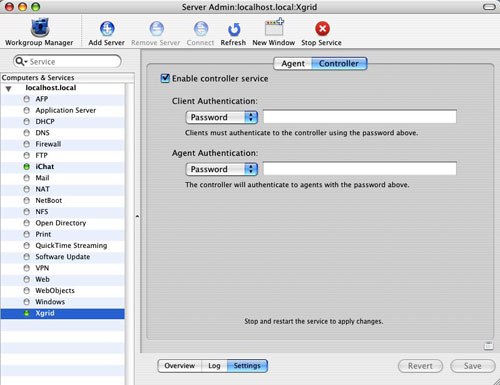
Task: Select Web in the services list
Action: (63, 279)
